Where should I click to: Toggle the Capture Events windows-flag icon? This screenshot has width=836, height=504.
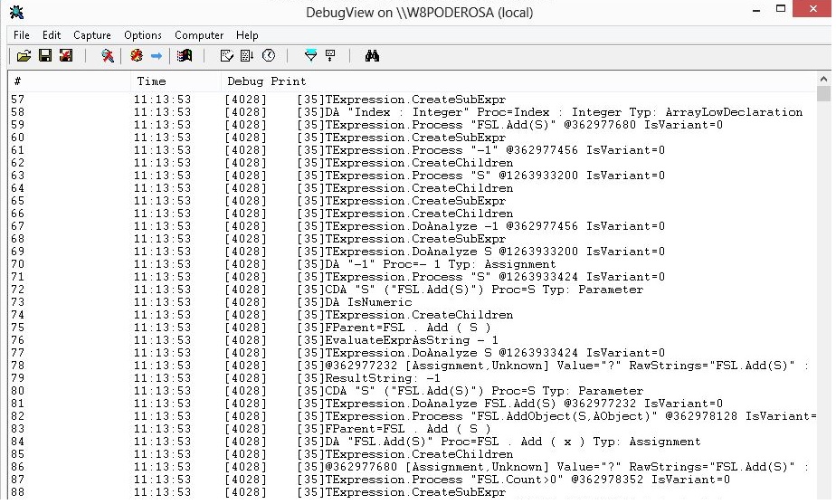pyautogui.click(x=185, y=55)
